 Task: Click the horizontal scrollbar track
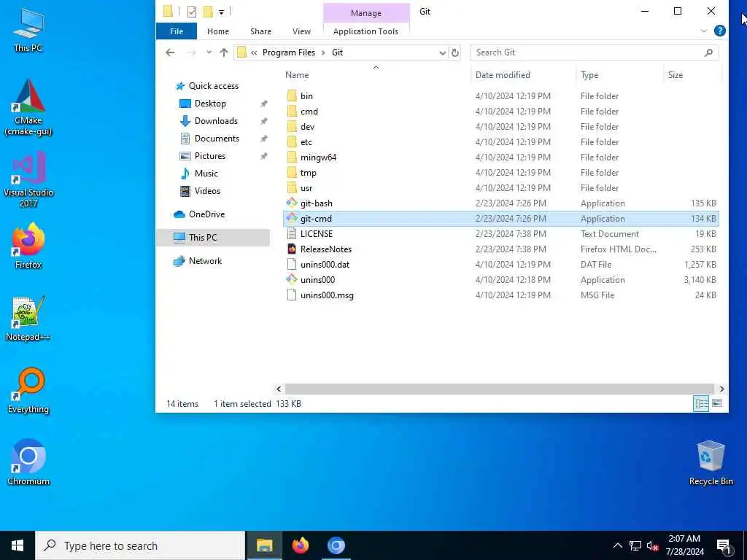pyautogui.click(x=499, y=389)
